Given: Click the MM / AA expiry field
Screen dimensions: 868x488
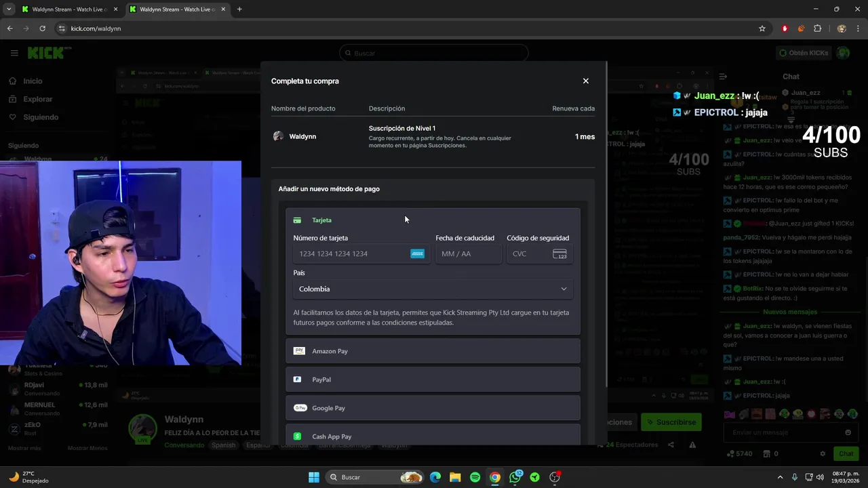Looking at the screenshot, I should click(x=468, y=253).
